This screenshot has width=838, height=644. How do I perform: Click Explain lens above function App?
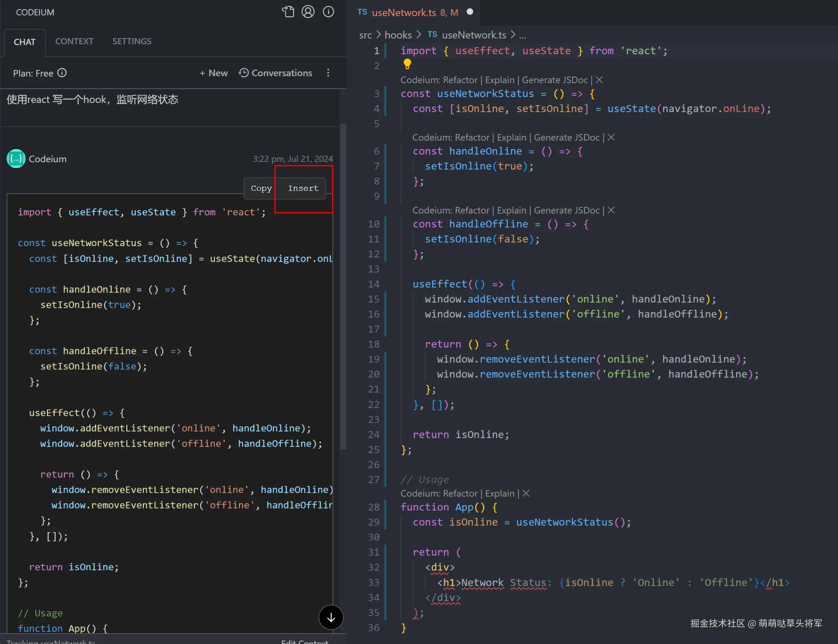499,494
